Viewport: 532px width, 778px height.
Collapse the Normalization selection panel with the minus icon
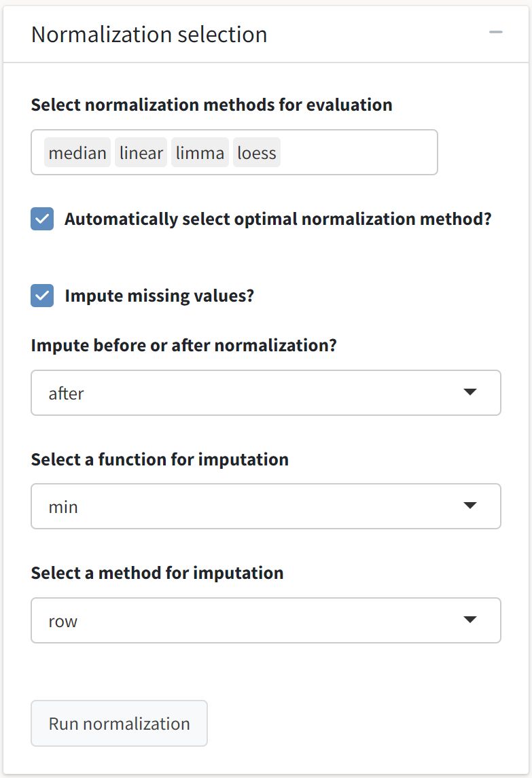(496, 33)
